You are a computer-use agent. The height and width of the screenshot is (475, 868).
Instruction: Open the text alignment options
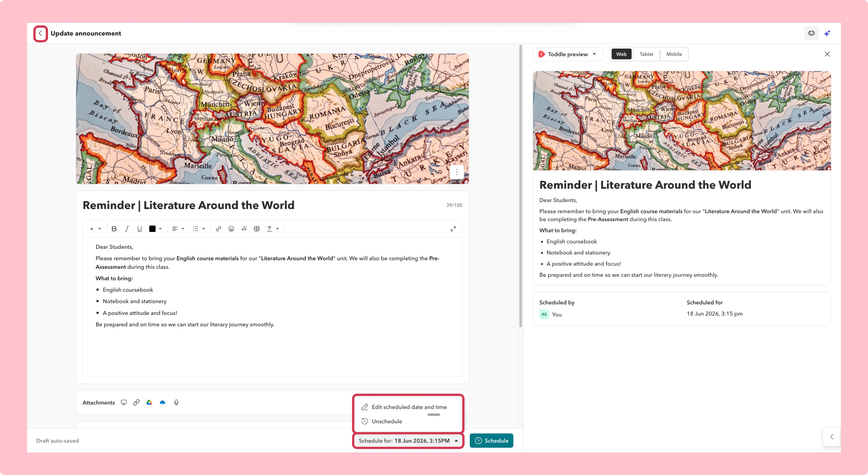click(x=178, y=229)
